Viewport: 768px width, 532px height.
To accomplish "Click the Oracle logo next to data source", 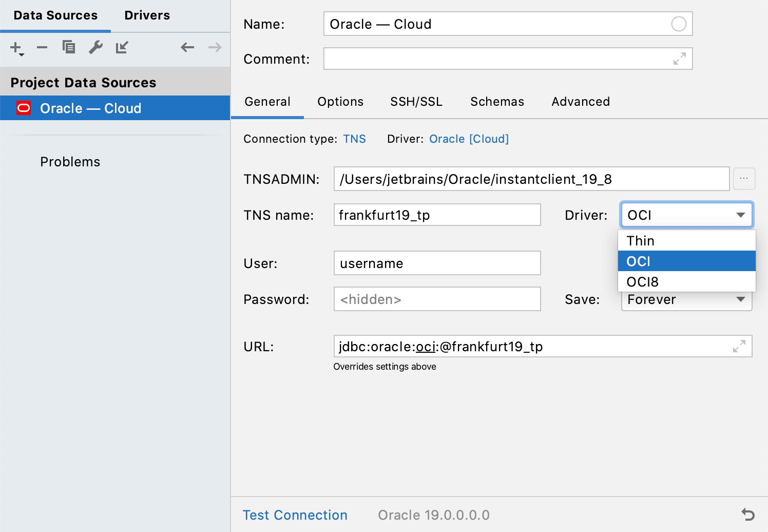I will (x=23, y=108).
